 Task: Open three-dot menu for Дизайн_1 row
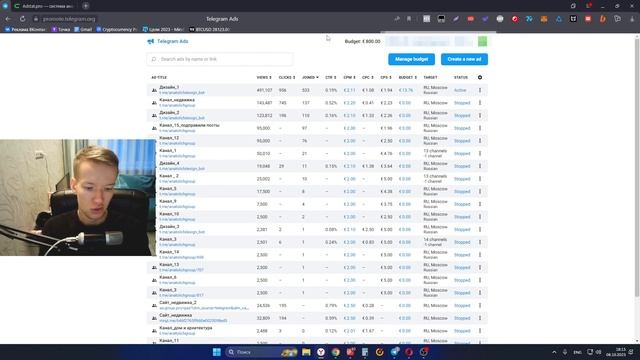point(480,90)
